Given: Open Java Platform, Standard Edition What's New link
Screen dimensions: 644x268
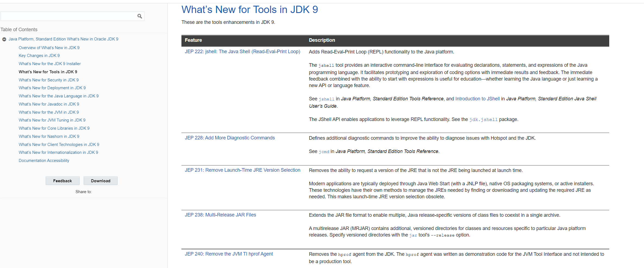Looking at the screenshot, I should tap(63, 39).
